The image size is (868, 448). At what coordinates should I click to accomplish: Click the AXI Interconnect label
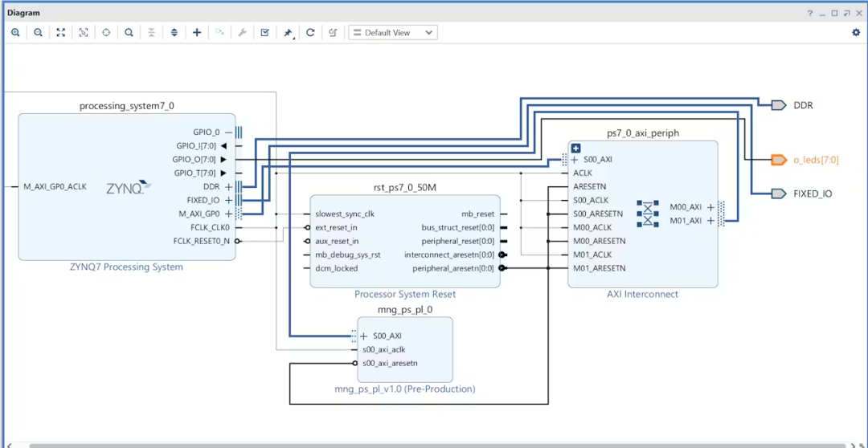coord(643,294)
